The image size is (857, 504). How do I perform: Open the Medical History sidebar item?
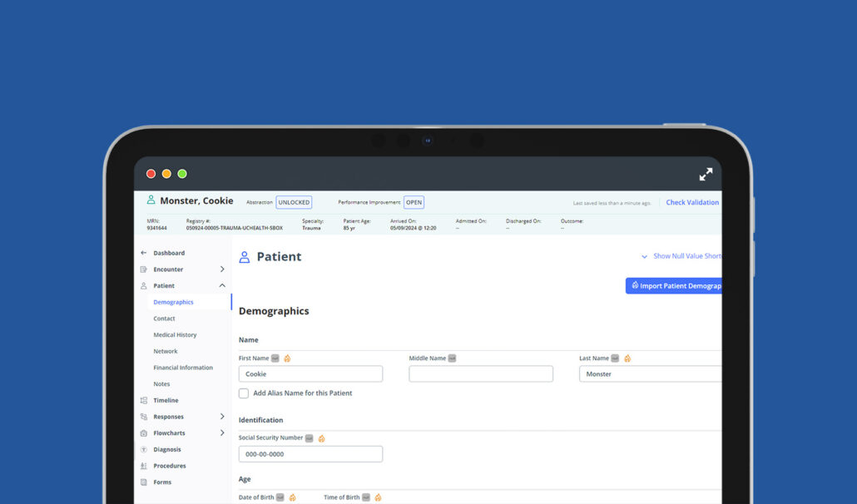[x=175, y=334]
